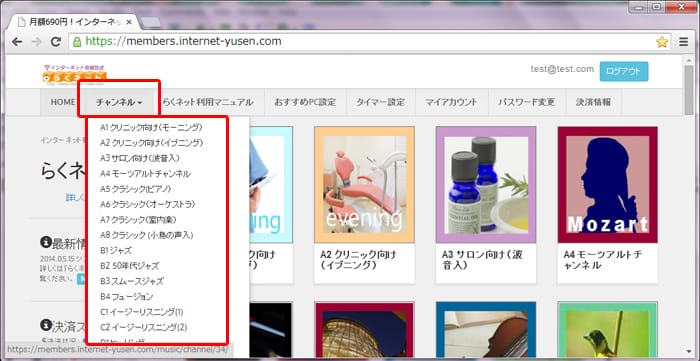Click the ログアウト button
700x361 pixels.
[x=624, y=71]
